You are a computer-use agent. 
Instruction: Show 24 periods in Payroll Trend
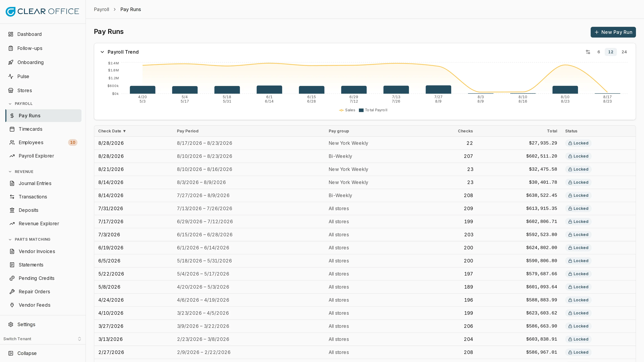pos(624,52)
